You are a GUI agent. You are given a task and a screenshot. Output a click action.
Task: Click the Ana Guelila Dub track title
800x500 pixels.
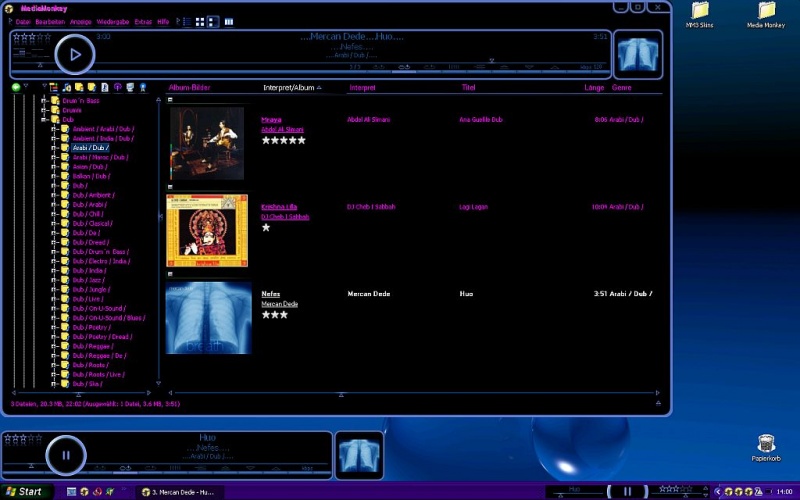(x=481, y=120)
